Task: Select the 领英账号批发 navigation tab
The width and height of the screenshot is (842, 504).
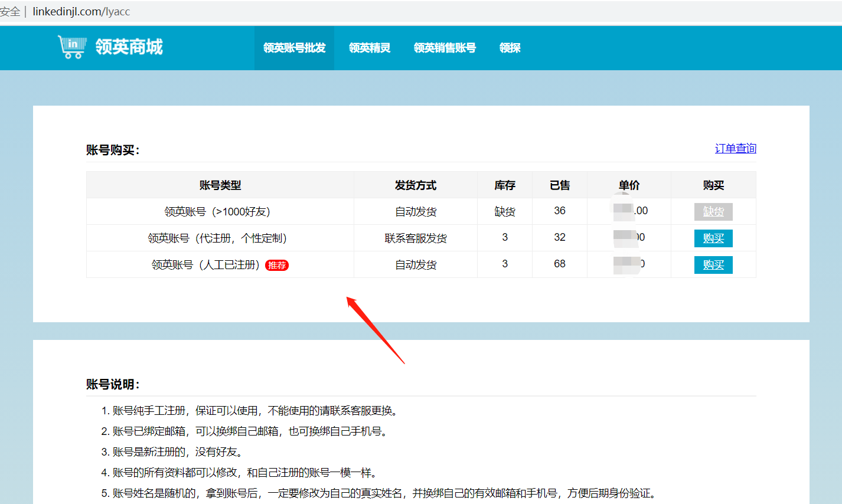Action: (x=294, y=48)
